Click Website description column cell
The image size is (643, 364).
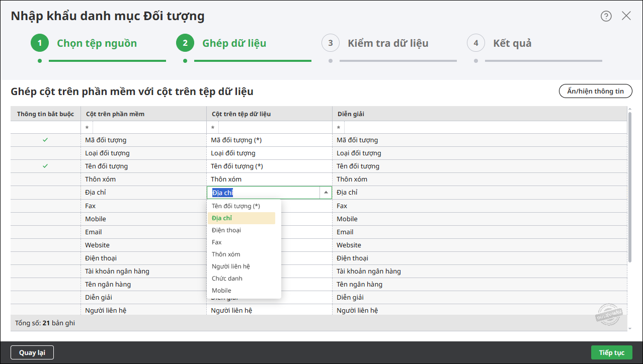click(x=480, y=245)
